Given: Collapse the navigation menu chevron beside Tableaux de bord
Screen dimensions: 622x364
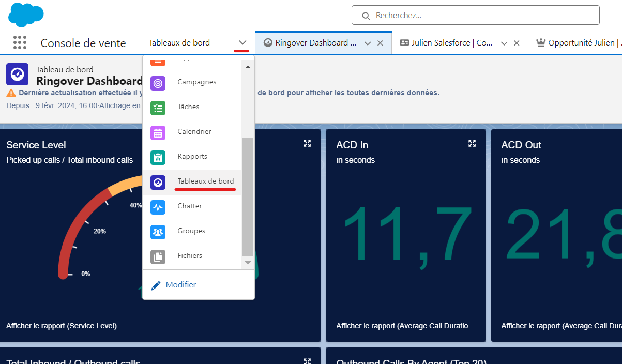Looking at the screenshot, I should (242, 42).
